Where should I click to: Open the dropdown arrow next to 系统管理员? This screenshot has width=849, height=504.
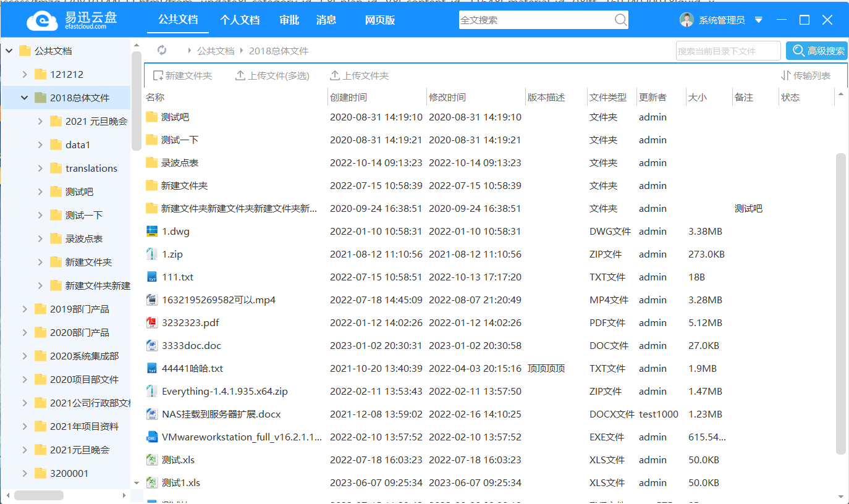point(758,20)
